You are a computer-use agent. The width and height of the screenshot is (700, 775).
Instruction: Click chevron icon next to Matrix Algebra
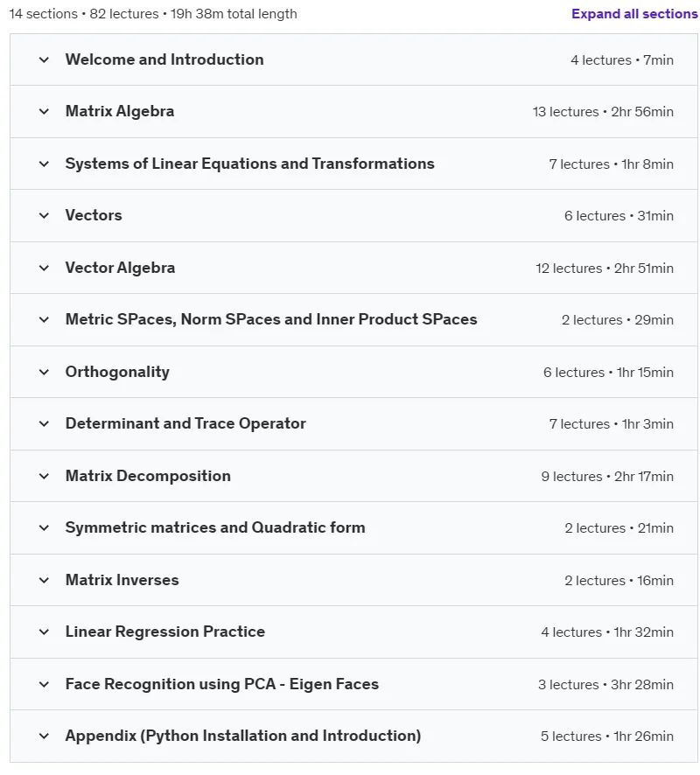44,112
